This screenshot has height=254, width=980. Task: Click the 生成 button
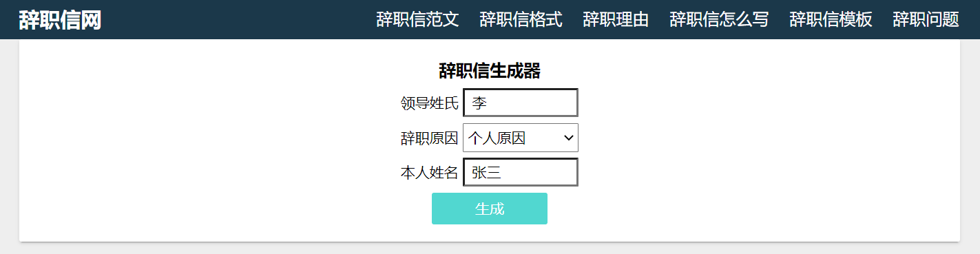pyautogui.click(x=490, y=209)
